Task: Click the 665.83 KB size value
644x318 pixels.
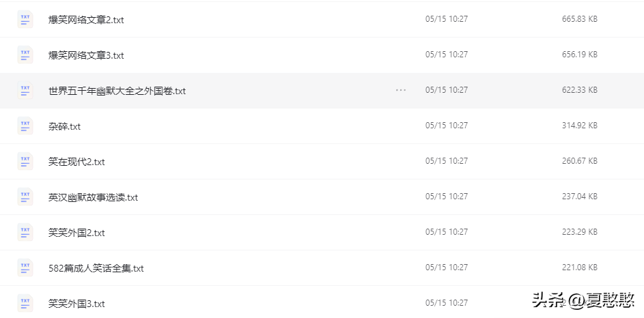Action: pyautogui.click(x=580, y=19)
